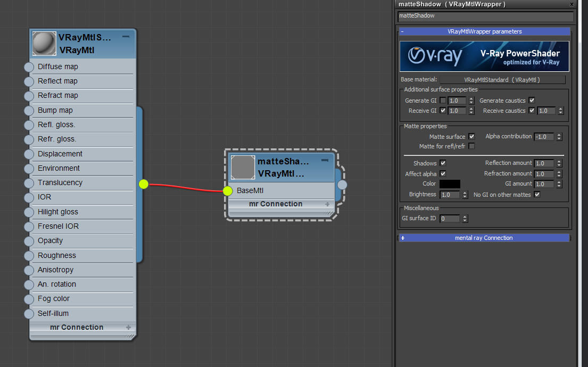Open the black shadow Color swatch
Screen dimensions: 588x367
pyautogui.click(x=450, y=184)
